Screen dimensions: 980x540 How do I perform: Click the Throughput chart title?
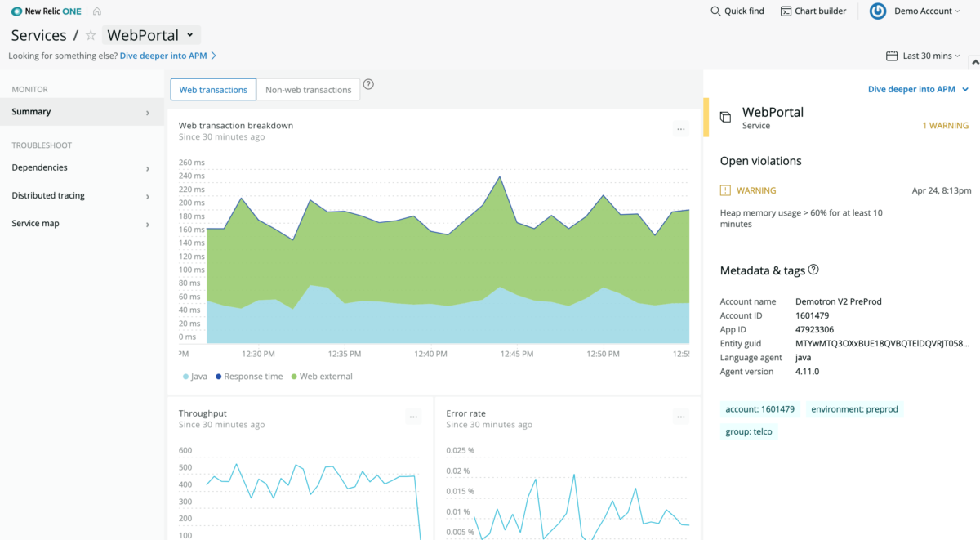coord(203,413)
